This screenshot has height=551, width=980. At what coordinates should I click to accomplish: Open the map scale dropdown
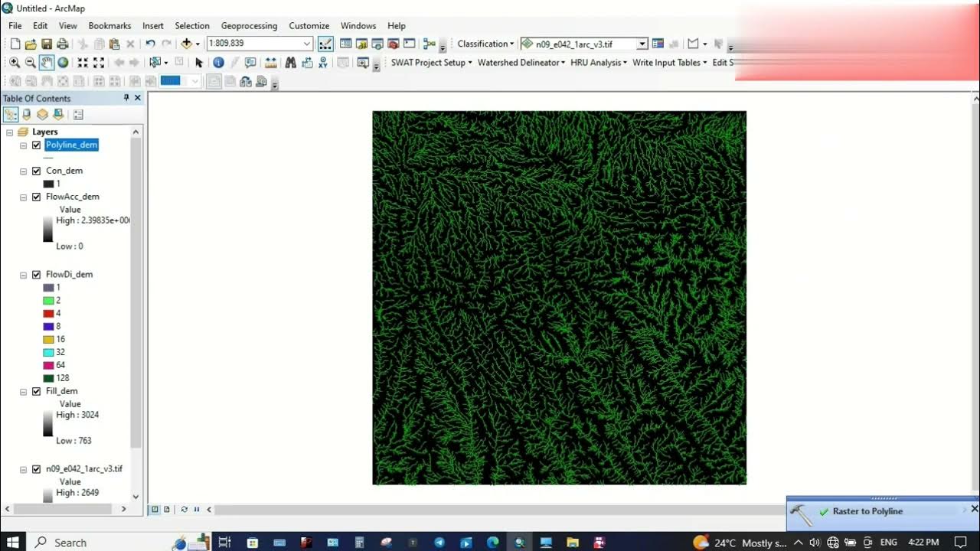pyautogui.click(x=307, y=44)
